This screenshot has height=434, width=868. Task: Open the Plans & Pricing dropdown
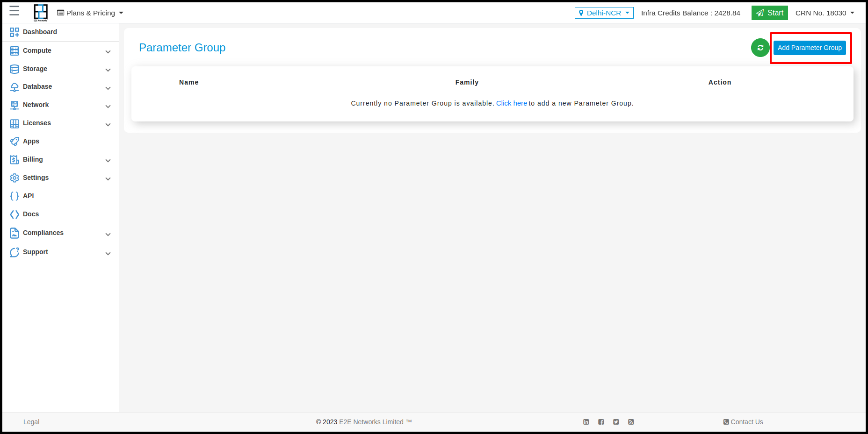pyautogui.click(x=90, y=13)
